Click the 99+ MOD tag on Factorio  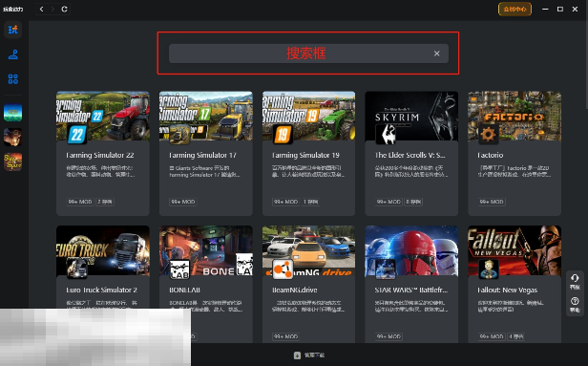point(492,202)
